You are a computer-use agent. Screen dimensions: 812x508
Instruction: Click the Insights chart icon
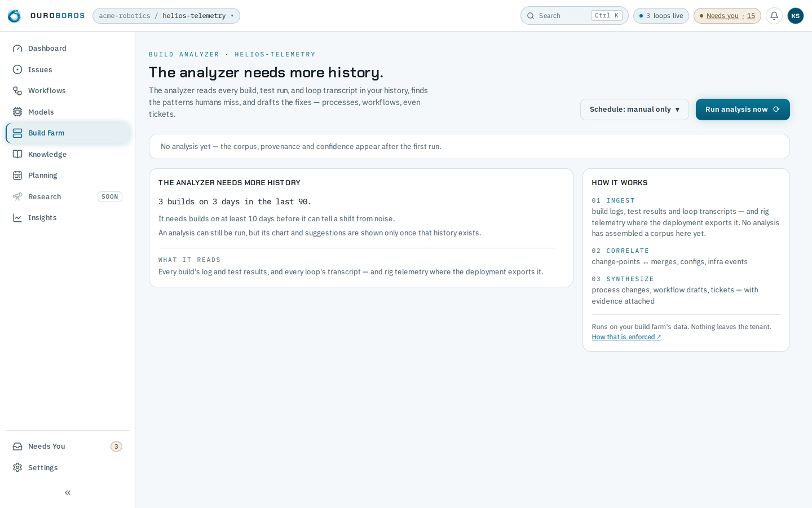click(x=17, y=218)
